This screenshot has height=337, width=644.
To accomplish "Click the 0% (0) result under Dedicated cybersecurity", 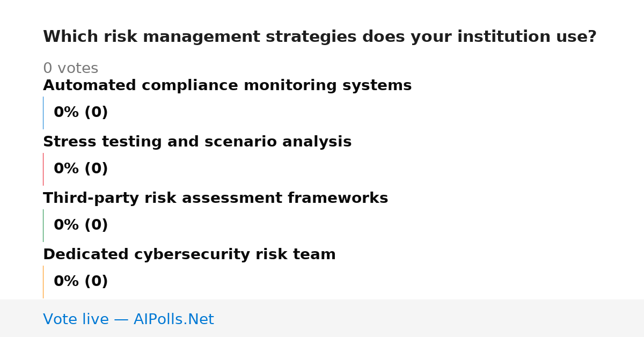I will (80, 282).
